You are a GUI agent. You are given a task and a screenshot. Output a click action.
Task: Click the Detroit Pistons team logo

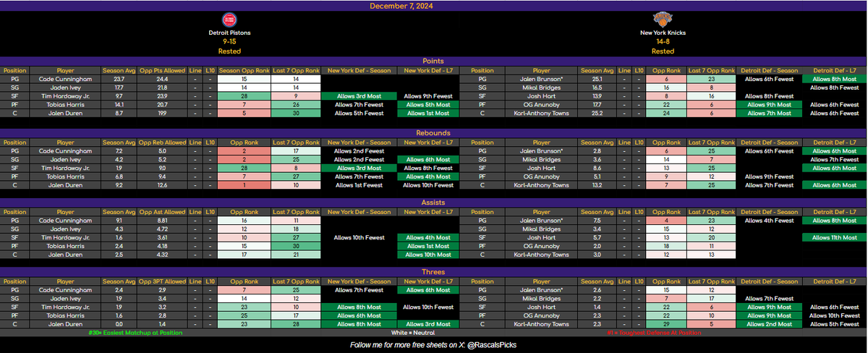point(228,20)
